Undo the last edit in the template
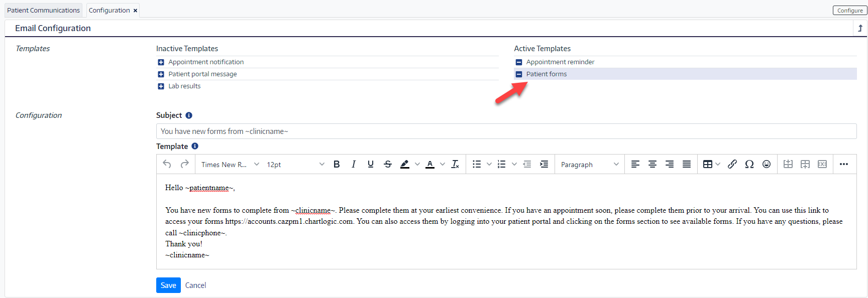The height and width of the screenshot is (298, 868). click(x=167, y=164)
